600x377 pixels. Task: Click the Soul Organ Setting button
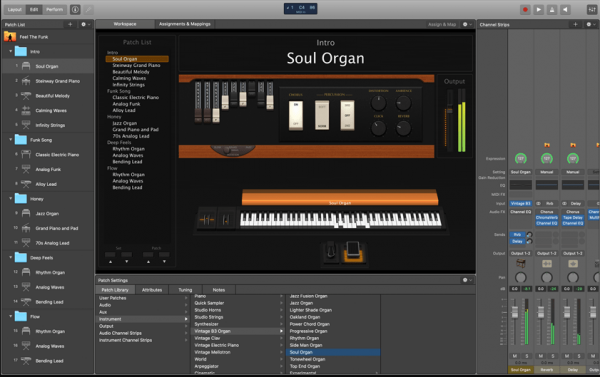tap(520, 172)
